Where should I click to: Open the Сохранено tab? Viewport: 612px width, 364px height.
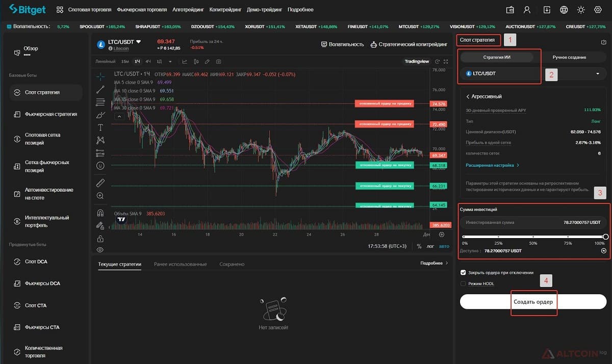click(232, 264)
